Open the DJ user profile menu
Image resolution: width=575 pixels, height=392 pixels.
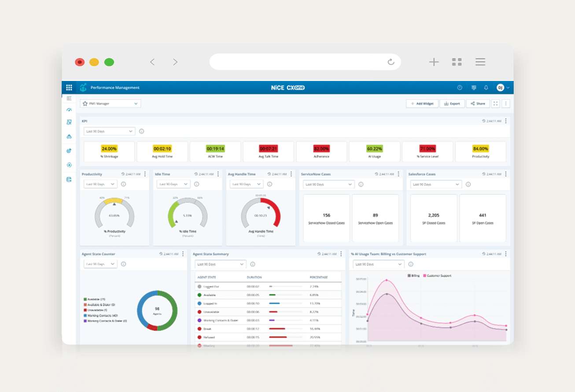click(x=503, y=88)
